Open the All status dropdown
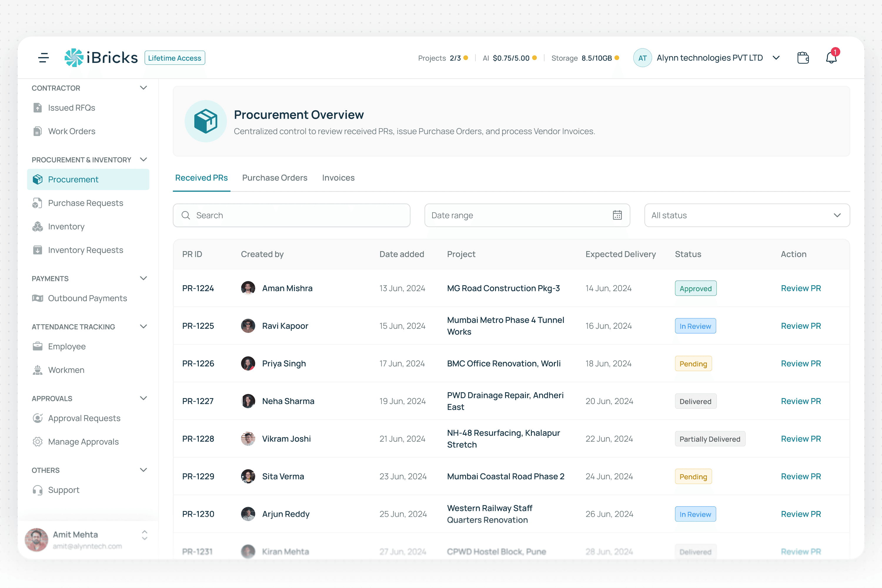 click(x=747, y=215)
